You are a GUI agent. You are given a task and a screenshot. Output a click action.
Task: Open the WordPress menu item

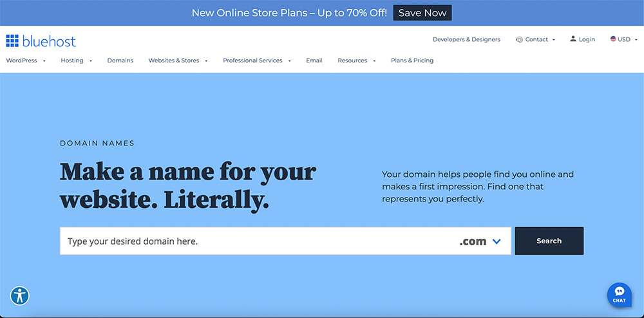[21, 61]
